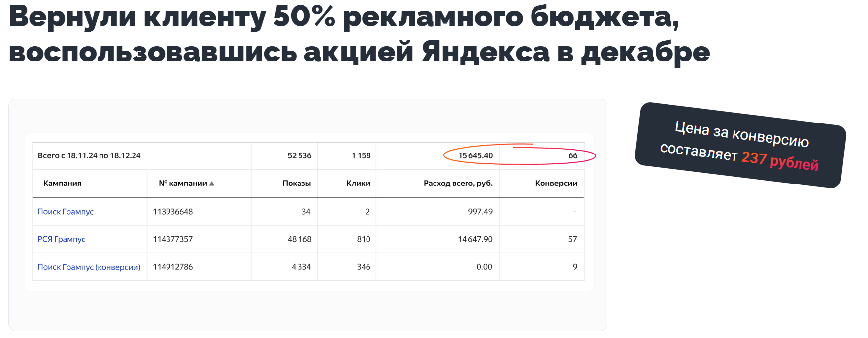This screenshot has height=338, width=868.
Task: Click campaign number 114377357
Action: tap(173, 239)
